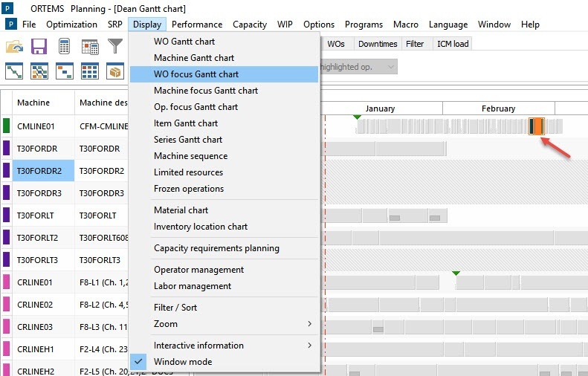Screen dimensions: 588x376
Task: Click the purple floppy disk save icon
Action: [x=39, y=47]
